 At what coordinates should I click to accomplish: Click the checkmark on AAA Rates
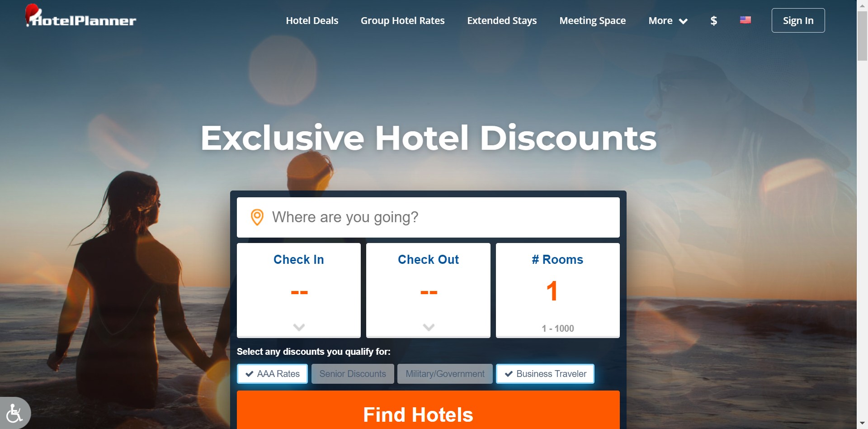249,374
